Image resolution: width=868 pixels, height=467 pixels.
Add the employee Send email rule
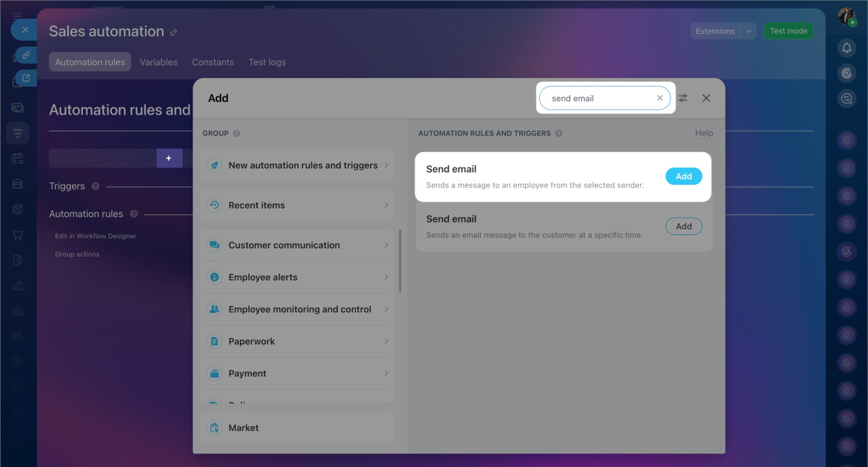click(684, 176)
